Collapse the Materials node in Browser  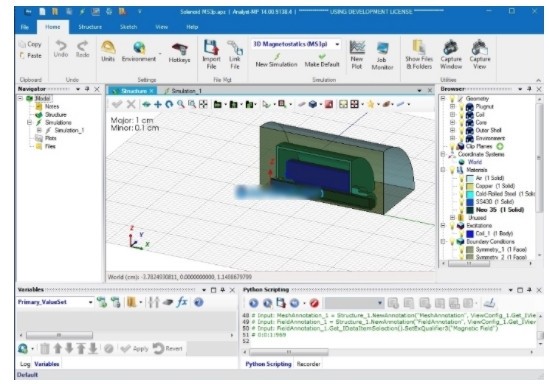click(443, 170)
